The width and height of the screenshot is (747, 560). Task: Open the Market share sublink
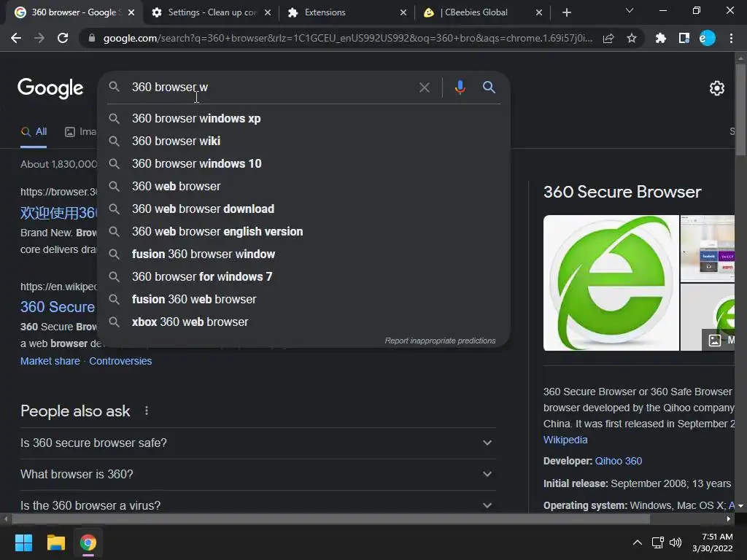tap(50, 361)
